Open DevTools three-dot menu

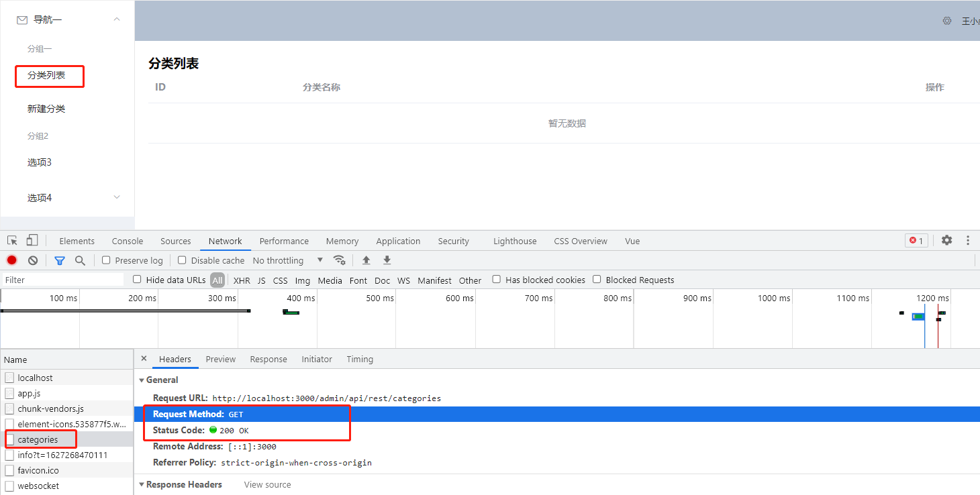pyautogui.click(x=968, y=240)
